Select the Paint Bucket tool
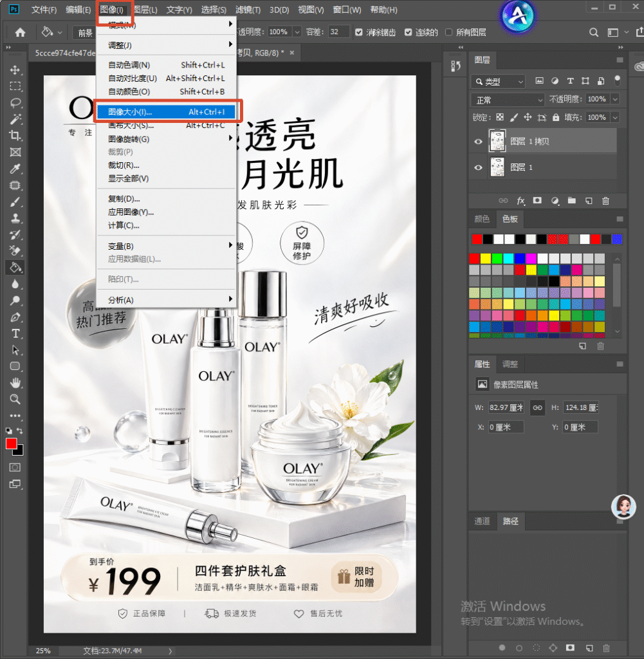644x659 pixels. click(x=15, y=267)
